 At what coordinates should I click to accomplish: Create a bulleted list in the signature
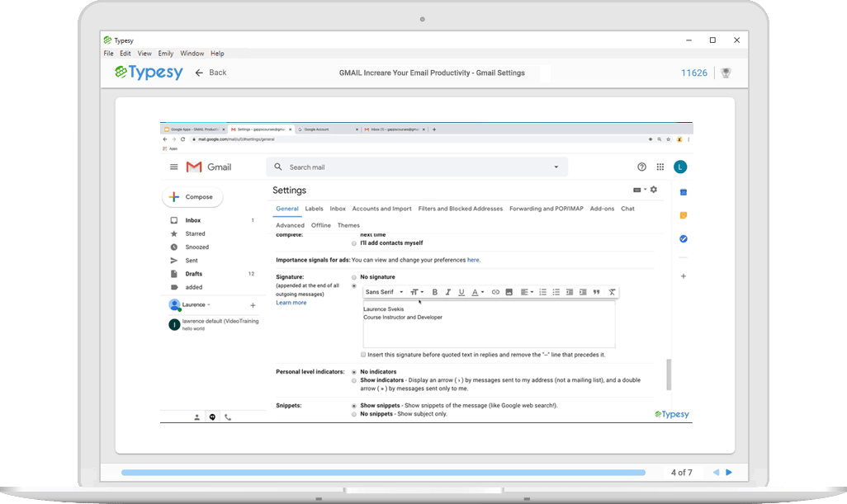[556, 292]
